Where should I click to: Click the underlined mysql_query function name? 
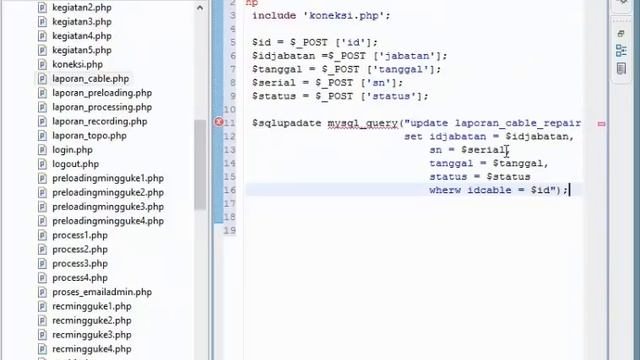362,123
